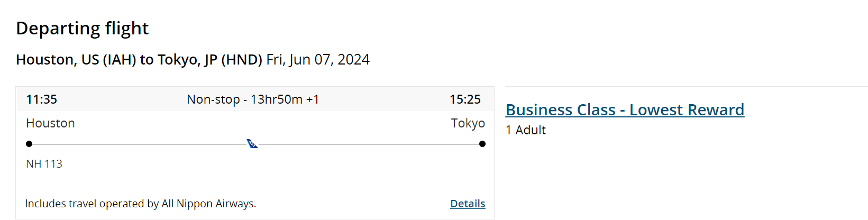The image size is (868, 220).
Task: Click the 1 Adult passenger text
Action: (525, 130)
